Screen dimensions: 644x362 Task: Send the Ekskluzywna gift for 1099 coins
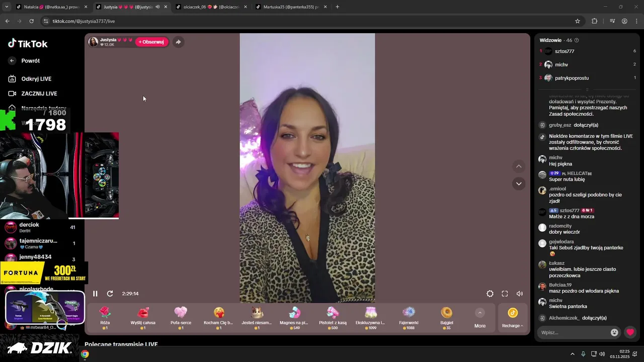click(x=370, y=317)
